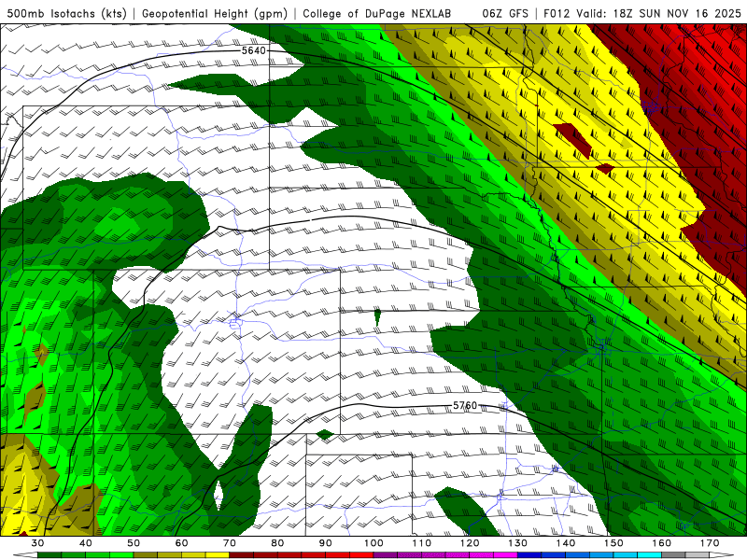Click the 70 value on the color scale

(230, 543)
